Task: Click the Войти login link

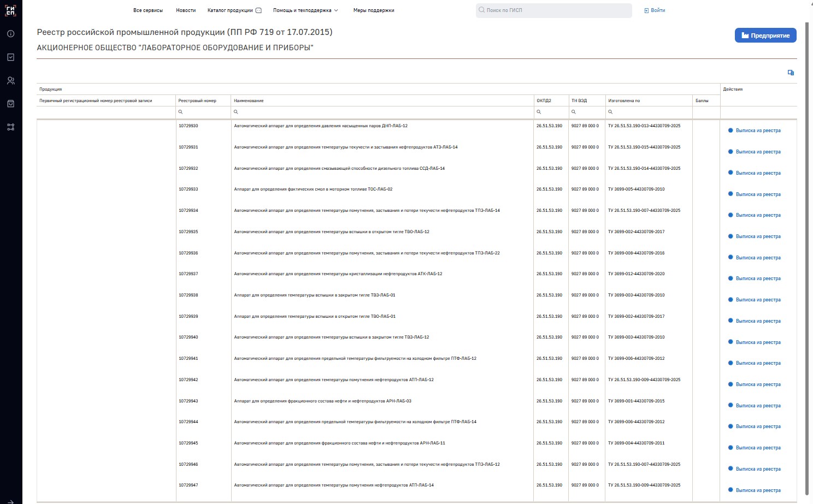Action: click(x=655, y=10)
